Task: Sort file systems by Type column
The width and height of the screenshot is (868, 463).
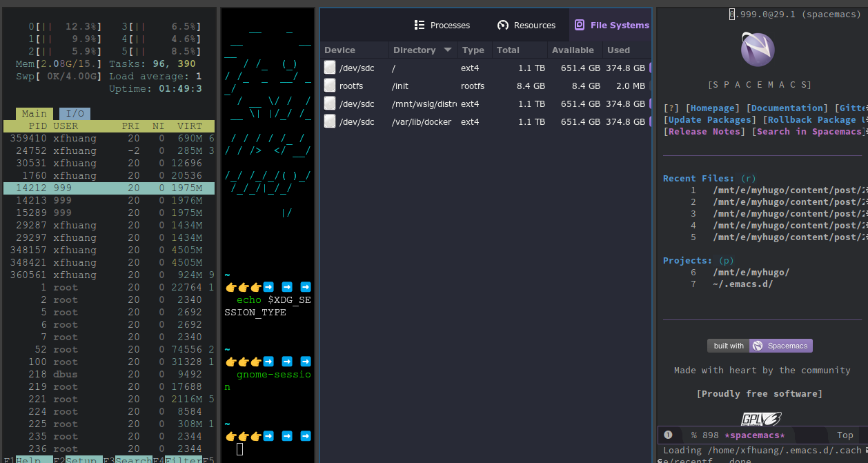Action: 473,50
